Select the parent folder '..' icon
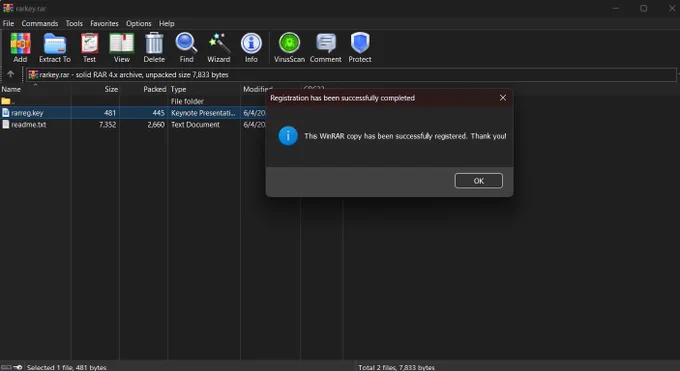 click(x=6, y=101)
